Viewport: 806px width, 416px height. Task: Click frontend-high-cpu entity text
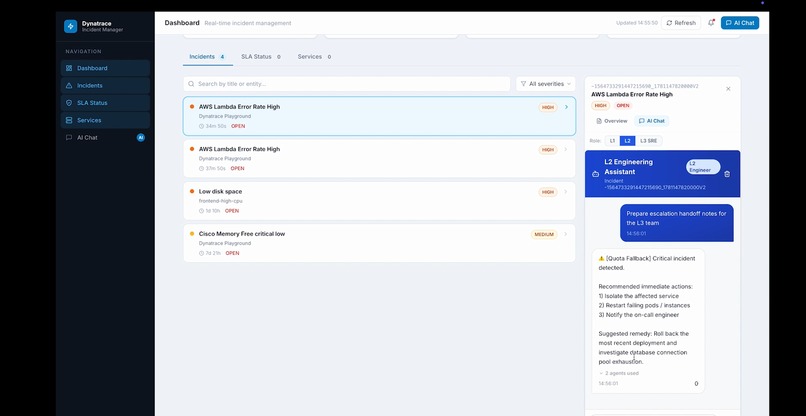click(x=221, y=201)
